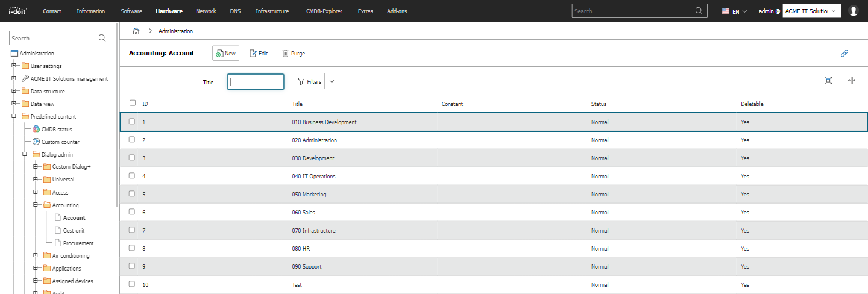Check the row 080 HR
868x294 pixels.
(x=132, y=248)
